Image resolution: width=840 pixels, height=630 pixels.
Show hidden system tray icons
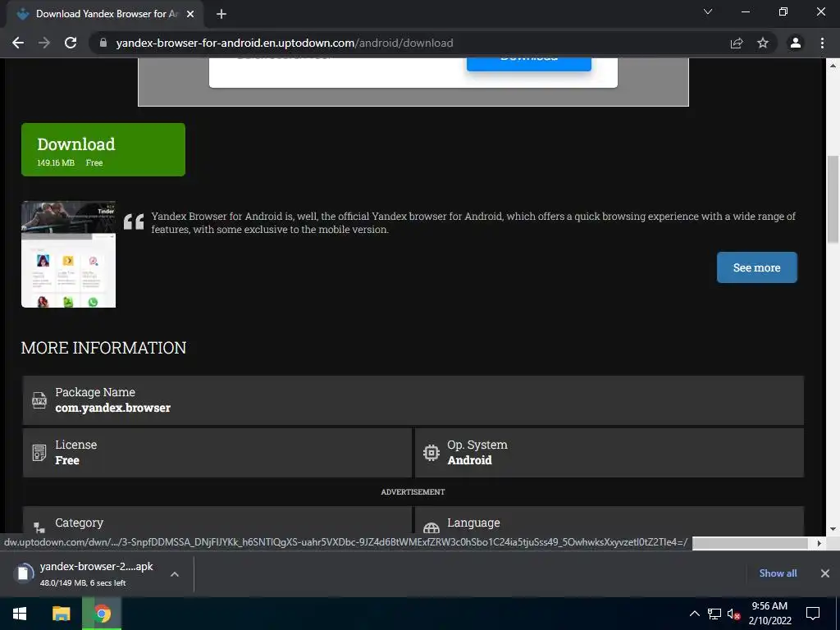pyautogui.click(x=694, y=614)
